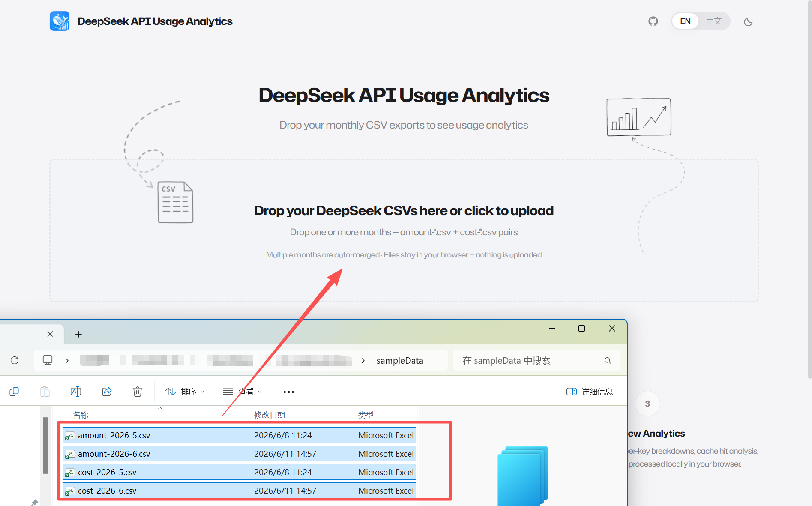Open the See more (...) toolbar menu
The image size is (812, 506).
coord(289,392)
